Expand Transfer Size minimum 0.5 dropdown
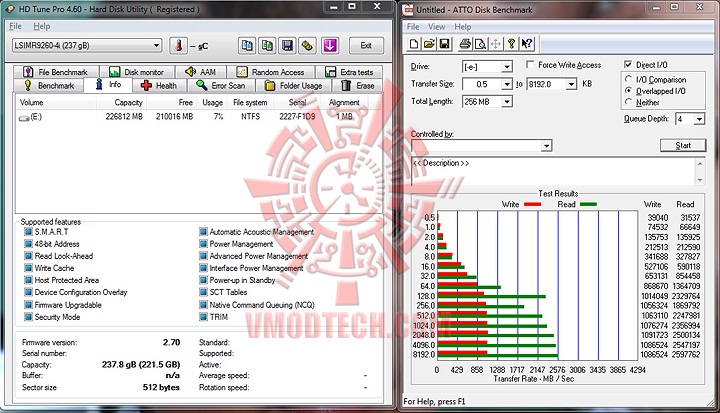This screenshot has width=720, height=413. coord(506,84)
